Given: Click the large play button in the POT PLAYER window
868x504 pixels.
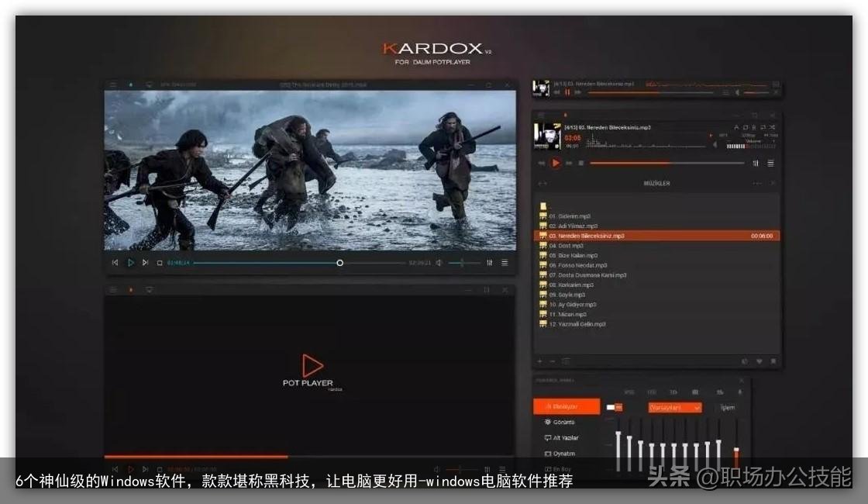Looking at the screenshot, I should pos(314,364).
